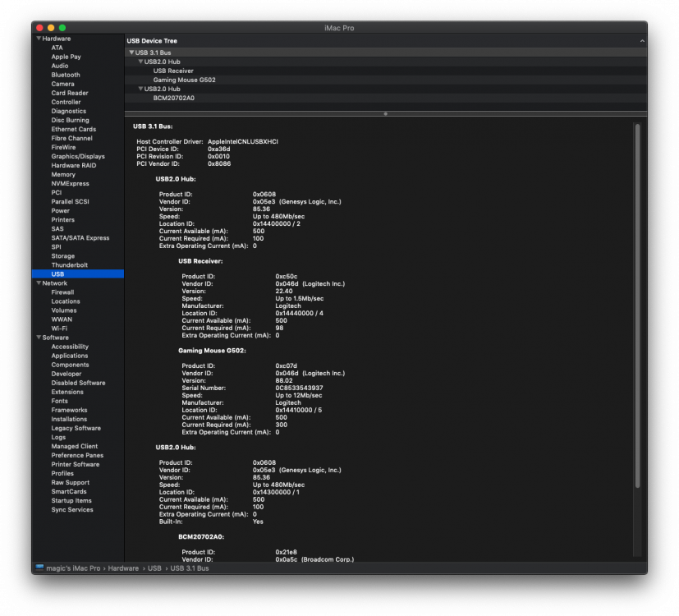Screen dimensions: 679x616
Task: Open the Hardware RAID category
Action: click(74, 165)
